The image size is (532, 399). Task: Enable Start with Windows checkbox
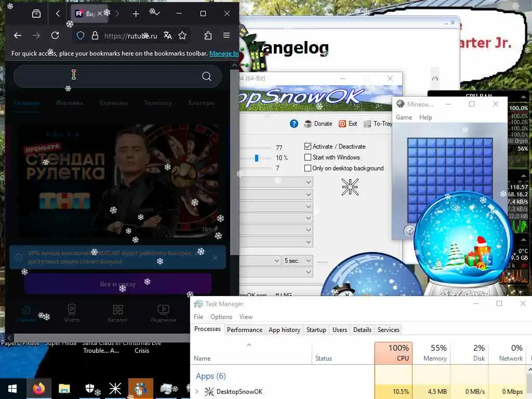[x=308, y=157]
